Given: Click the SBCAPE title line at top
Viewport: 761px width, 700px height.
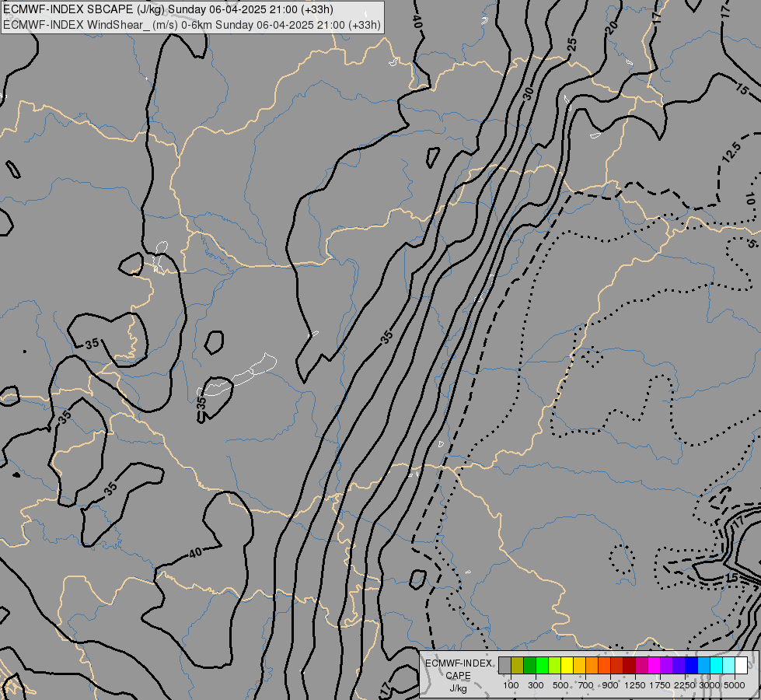Looking at the screenshot, I should tap(168, 9).
